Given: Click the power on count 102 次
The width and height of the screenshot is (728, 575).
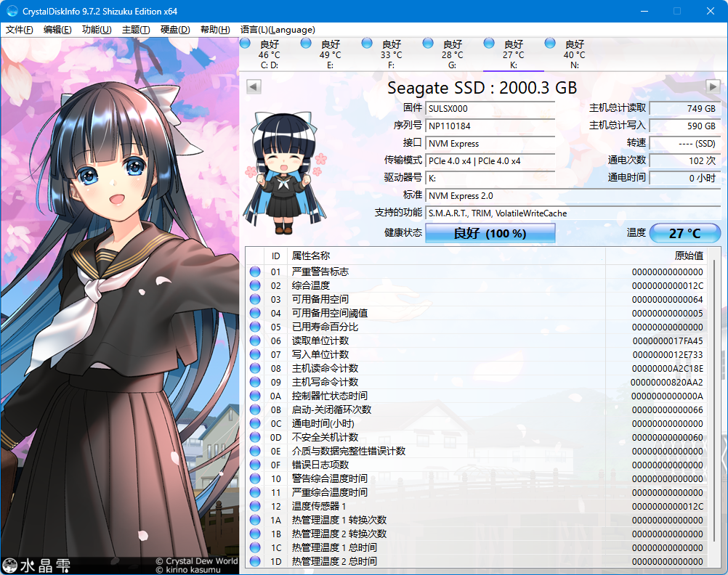Looking at the screenshot, I should 684,160.
